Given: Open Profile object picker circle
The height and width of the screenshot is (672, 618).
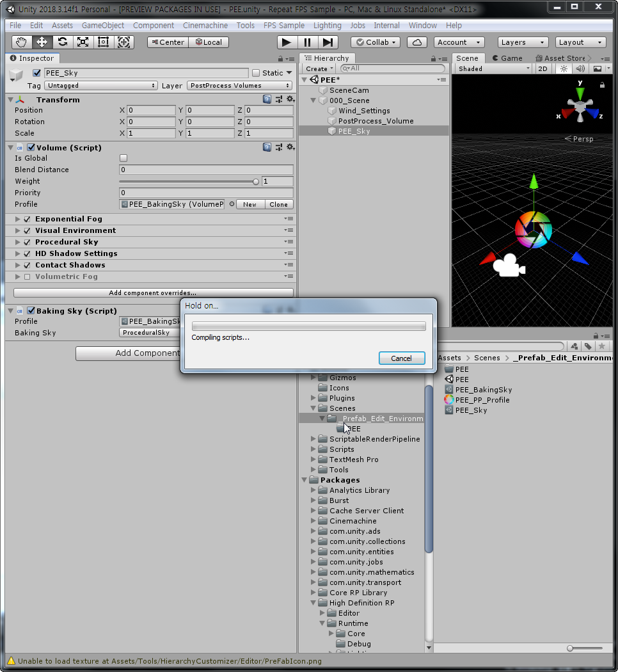Looking at the screenshot, I should 232,204.
